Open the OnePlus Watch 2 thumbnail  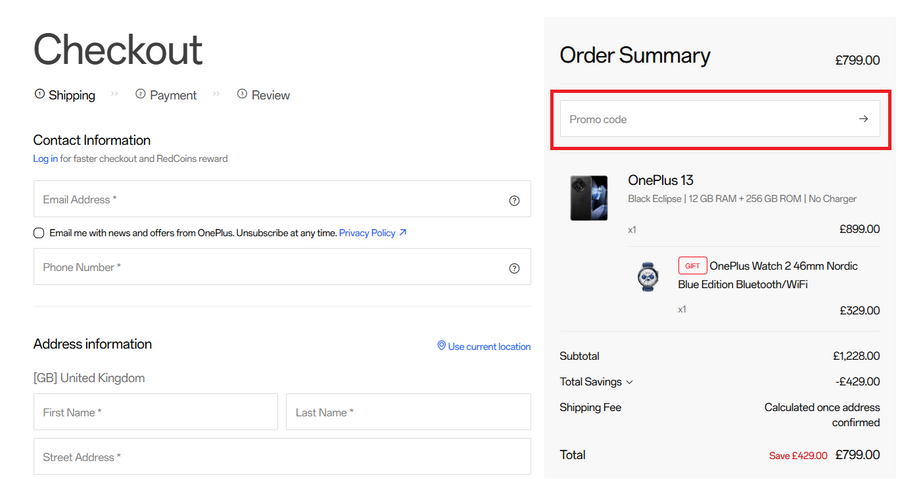[647, 277]
